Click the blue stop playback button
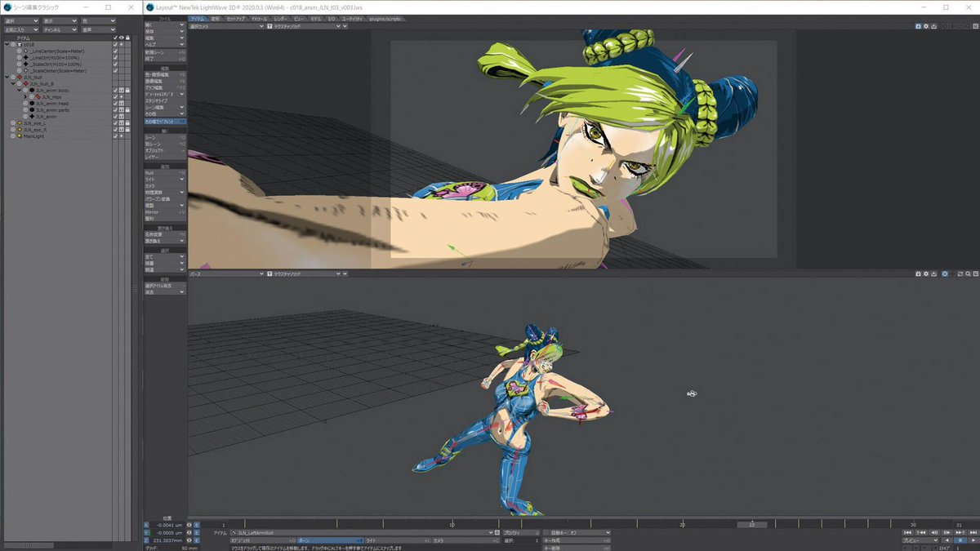 (960, 540)
